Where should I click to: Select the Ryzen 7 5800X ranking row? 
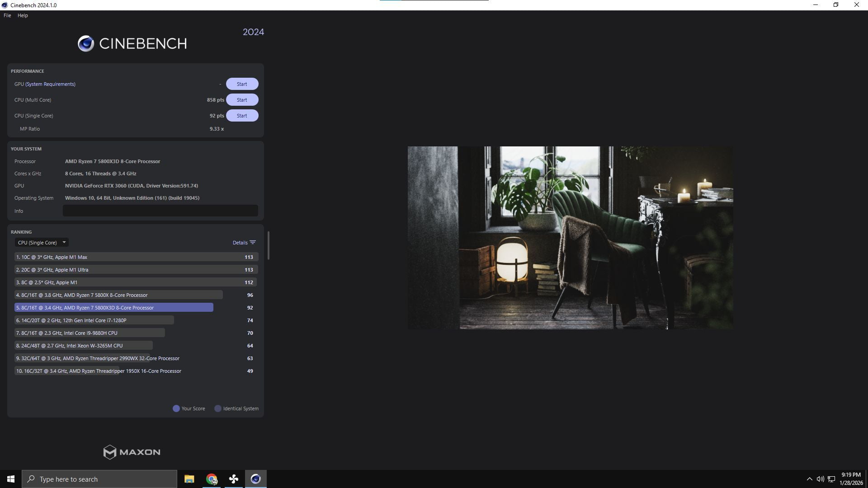136,295
